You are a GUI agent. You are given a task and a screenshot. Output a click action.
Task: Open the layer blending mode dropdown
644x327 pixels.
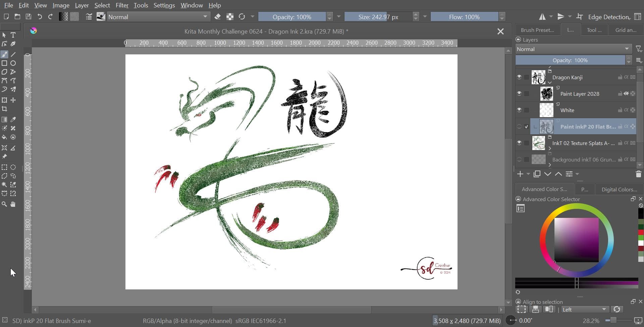pyautogui.click(x=573, y=49)
